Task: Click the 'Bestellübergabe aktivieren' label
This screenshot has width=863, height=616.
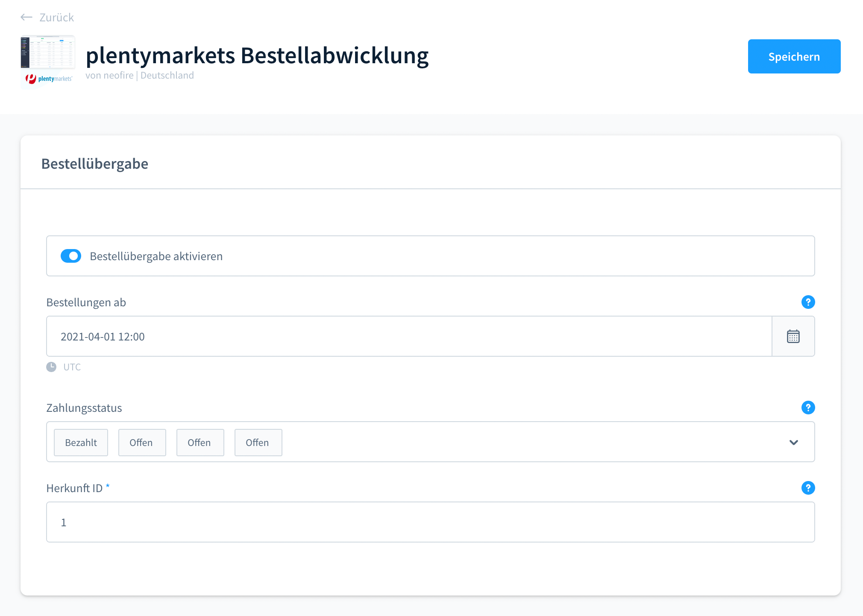Action: (x=156, y=256)
